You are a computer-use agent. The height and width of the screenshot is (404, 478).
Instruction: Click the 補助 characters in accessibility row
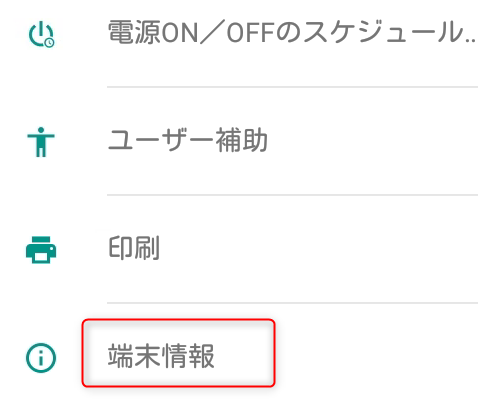tap(242, 140)
